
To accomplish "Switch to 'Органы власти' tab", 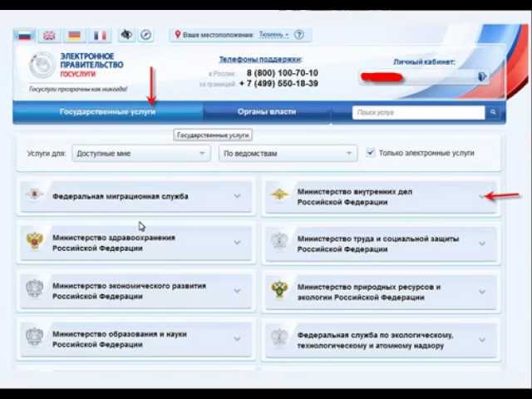I will [x=266, y=111].
